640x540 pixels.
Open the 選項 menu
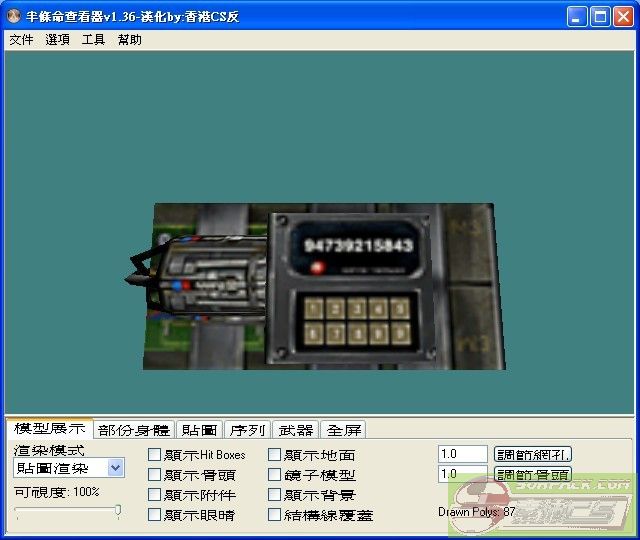(58, 40)
